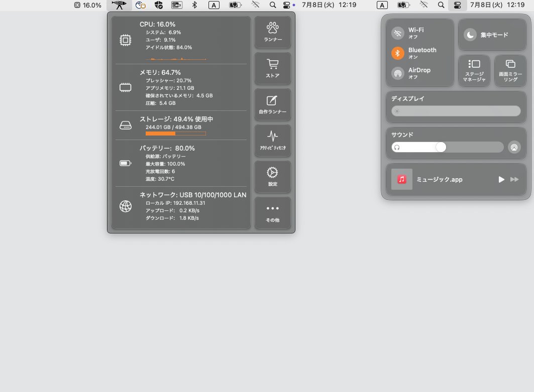Screen dimensions: 534x392
Task: Click the サウンド volume slider knob
Action: click(x=441, y=147)
